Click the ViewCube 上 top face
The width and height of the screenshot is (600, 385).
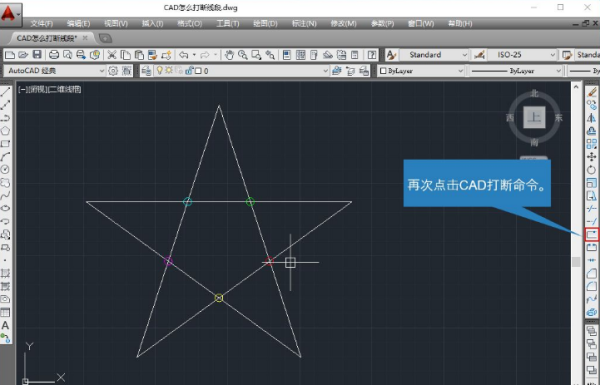coord(534,117)
